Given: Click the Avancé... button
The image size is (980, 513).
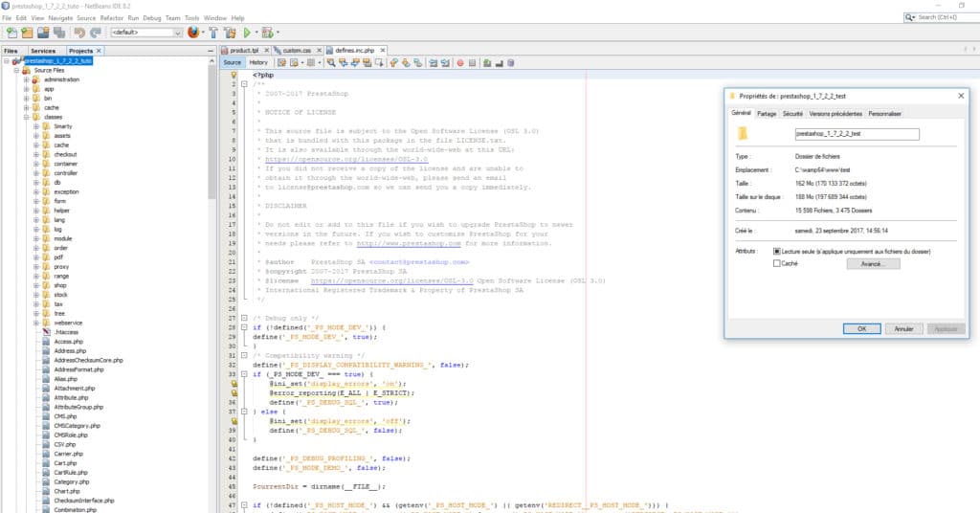Looking at the screenshot, I should (873, 264).
